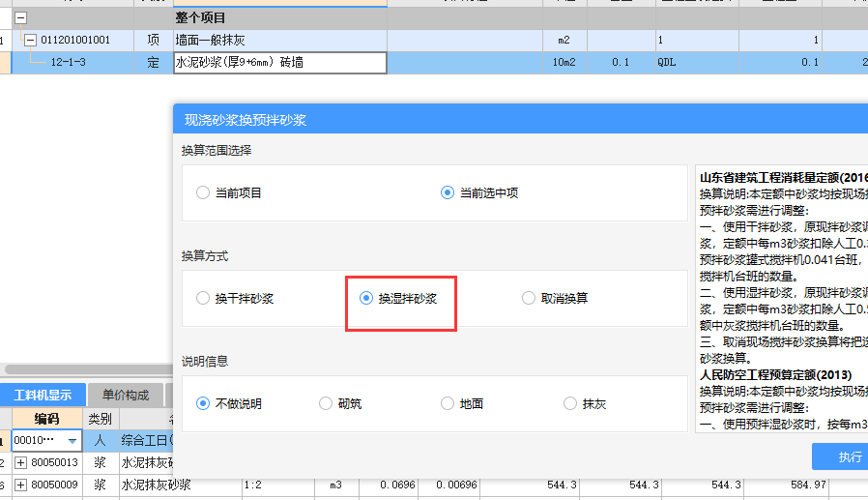Click the m2 unit cell

coord(564,40)
